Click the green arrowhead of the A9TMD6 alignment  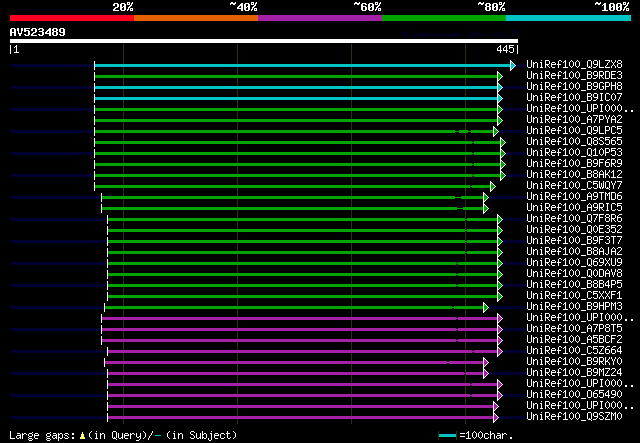point(486,198)
